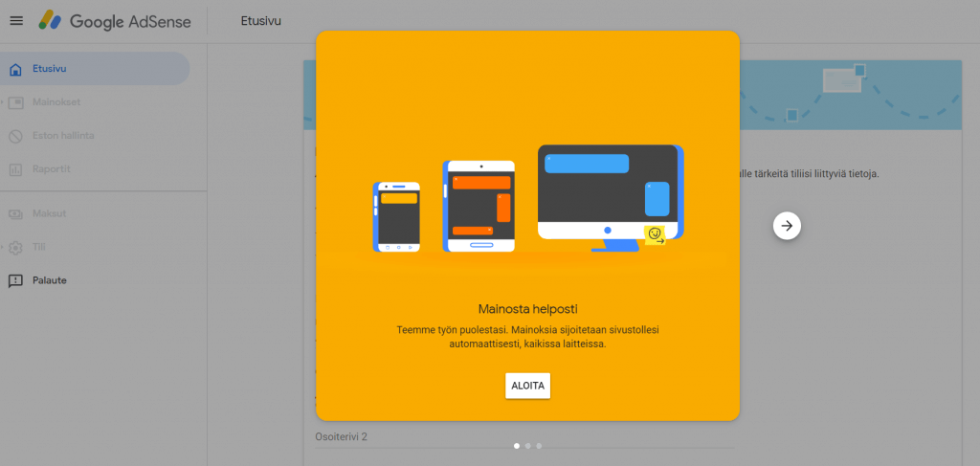The width and height of the screenshot is (980, 466).
Task: Click the Raportit chart icon
Action: [15, 169]
